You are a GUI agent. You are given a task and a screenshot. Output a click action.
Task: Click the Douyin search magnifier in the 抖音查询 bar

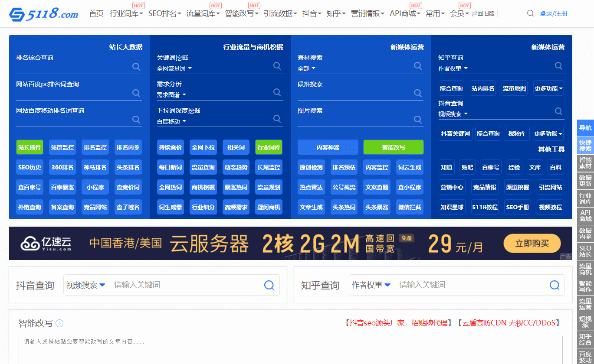point(269,285)
